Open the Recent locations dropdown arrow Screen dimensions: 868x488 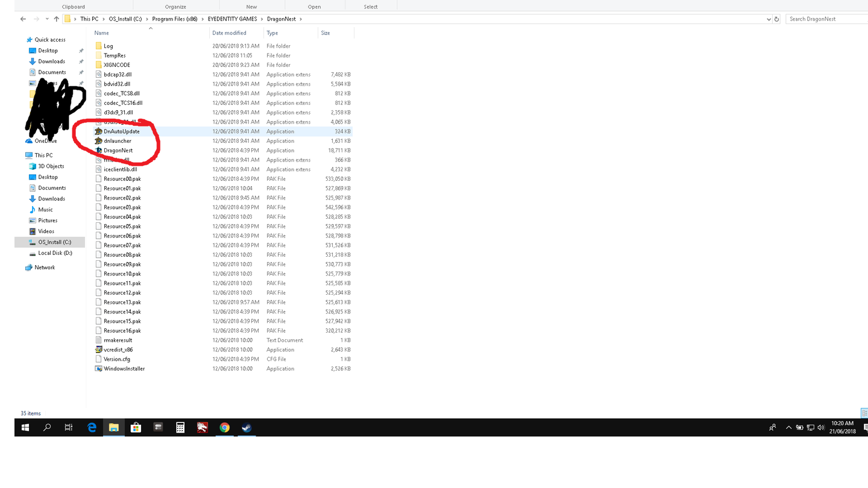(48, 19)
